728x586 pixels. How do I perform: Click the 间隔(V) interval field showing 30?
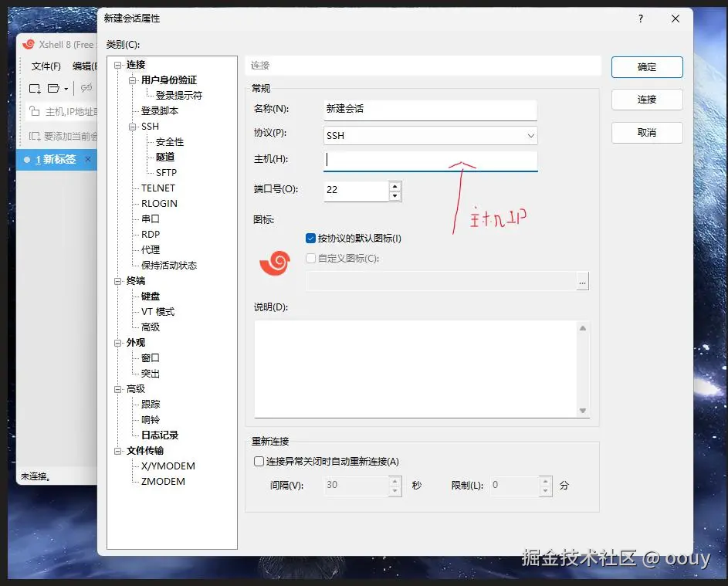pos(356,486)
